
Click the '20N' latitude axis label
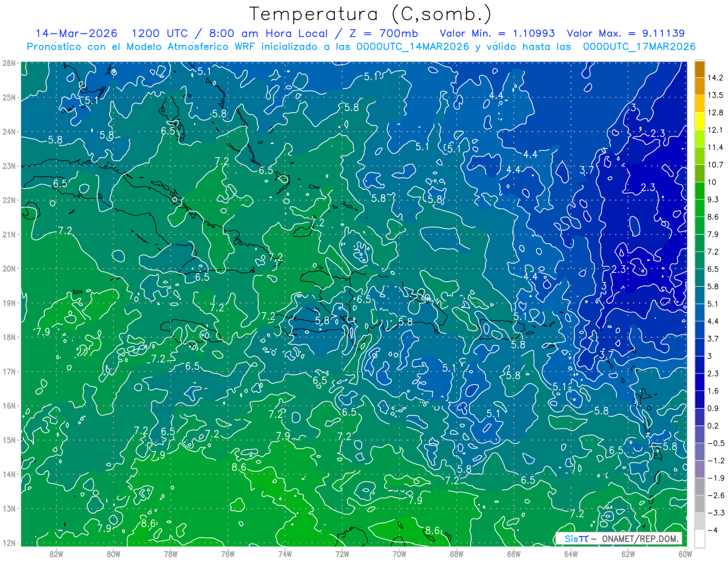point(9,269)
